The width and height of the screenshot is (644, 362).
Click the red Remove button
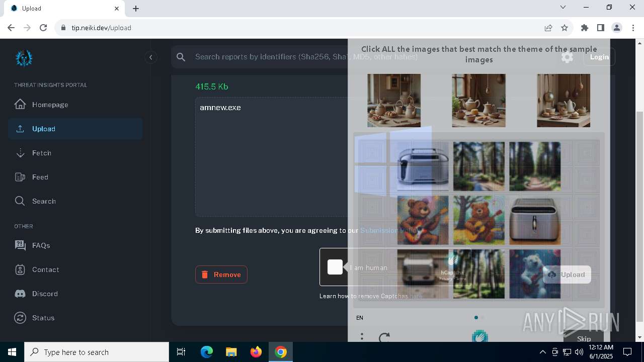click(x=221, y=275)
